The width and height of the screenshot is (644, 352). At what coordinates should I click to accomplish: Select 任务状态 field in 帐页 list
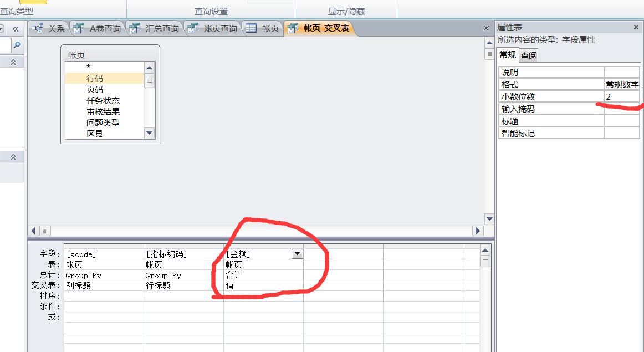point(103,101)
